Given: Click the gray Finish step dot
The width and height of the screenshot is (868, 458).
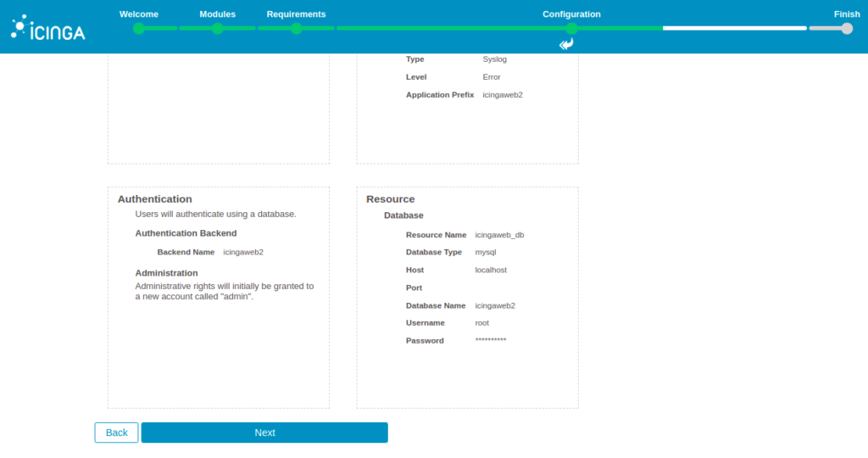Looking at the screenshot, I should click(x=847, y=28).
